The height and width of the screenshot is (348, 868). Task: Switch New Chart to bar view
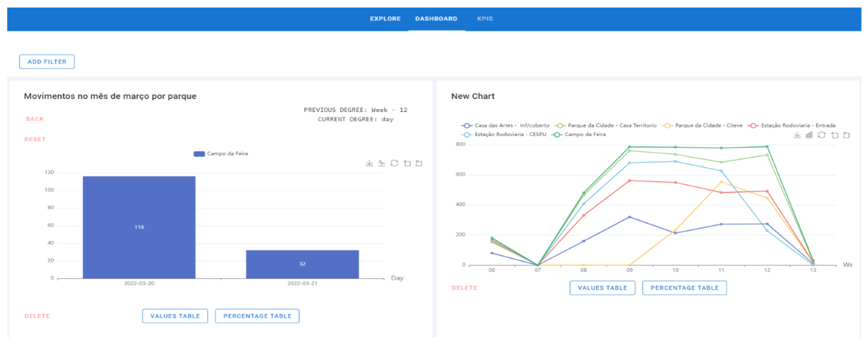click(x=809, y=135)
